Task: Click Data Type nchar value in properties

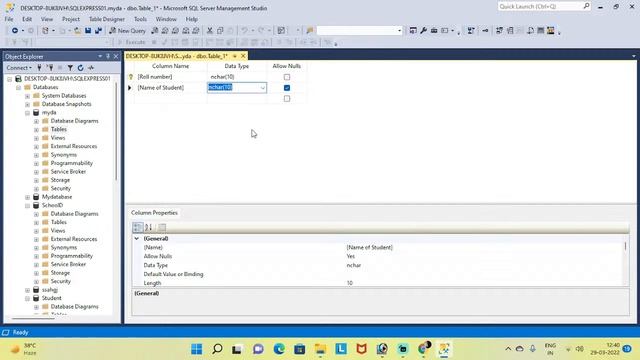Action: (x=354, y=265)
